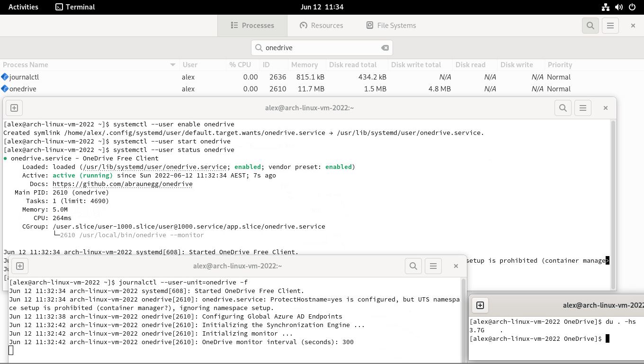644x364 pixels.
Task: Switch to the File Systems tab
Action: pos(391,26)
